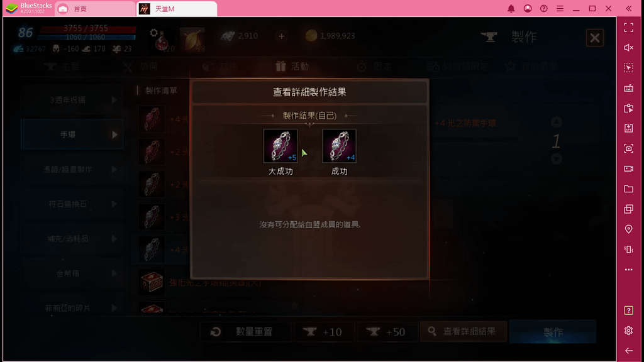Click the 查看詳細結果 button
The image size is (644, 362).
click(x=464, y=332)
